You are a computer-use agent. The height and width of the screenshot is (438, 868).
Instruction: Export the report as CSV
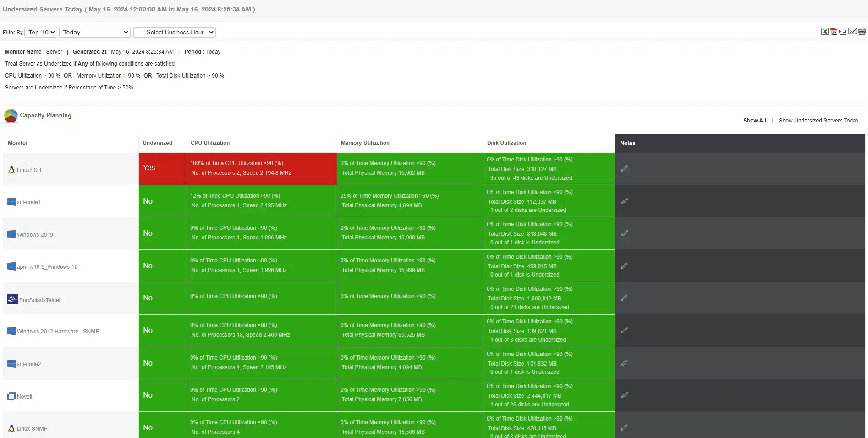pyautogui.click(x=843, y=31)
